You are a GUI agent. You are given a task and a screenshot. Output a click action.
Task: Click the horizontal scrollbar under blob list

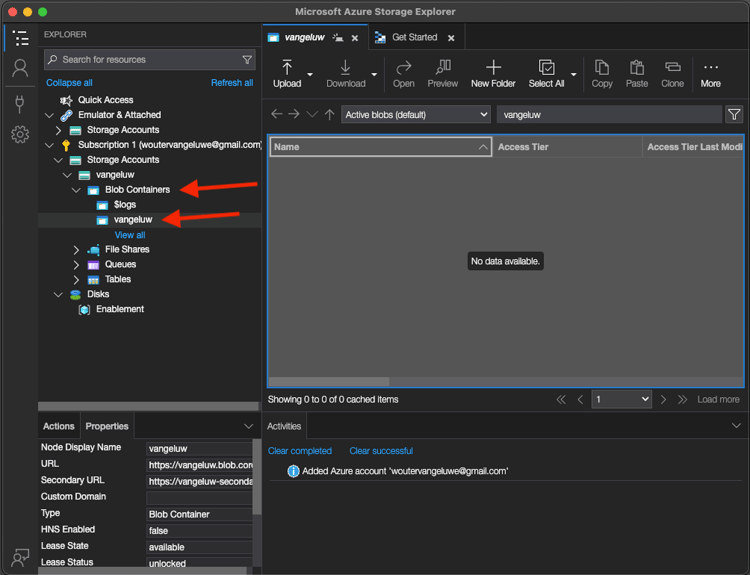(330, 381)
